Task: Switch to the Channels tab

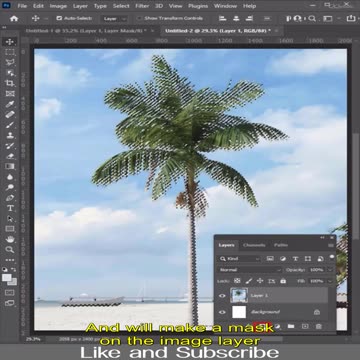Action: click(254, 245)
